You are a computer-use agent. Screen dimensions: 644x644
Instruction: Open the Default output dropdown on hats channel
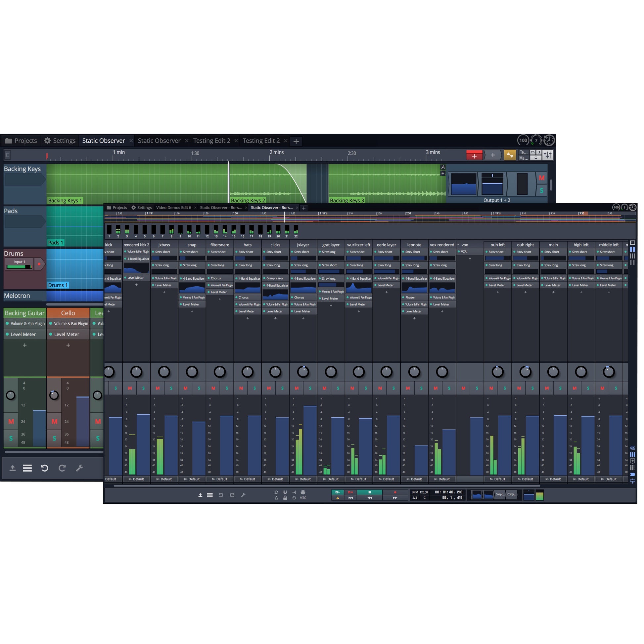(x=247, y=479)
